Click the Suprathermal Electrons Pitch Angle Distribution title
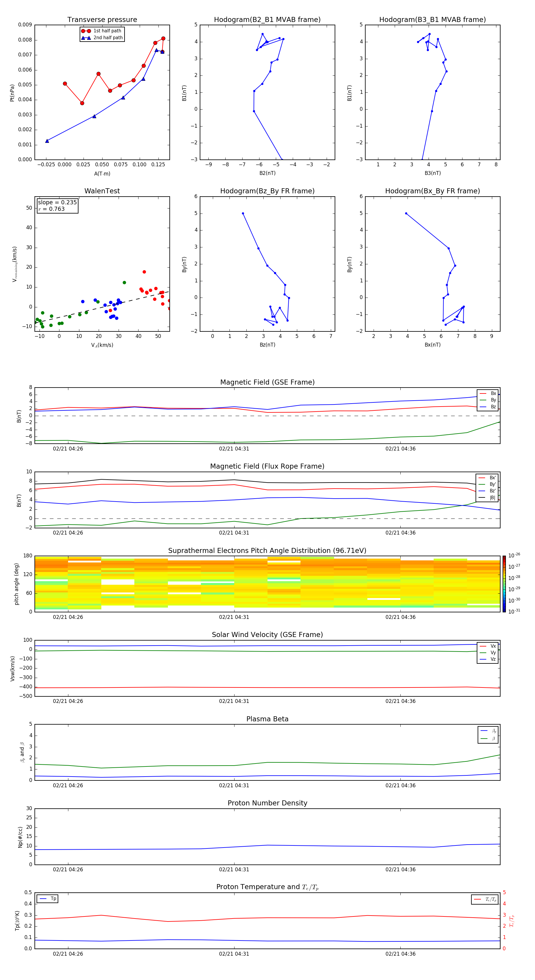This screenshot has height=980, width=535. pyautogui.click(x=267, y=551)
